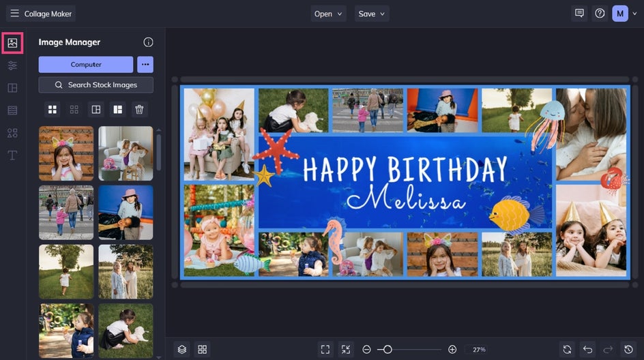The height and width of the screenshot is (360, 644).
Task: Click HAPPY BIRTHDAY text on canvas
Action: pos(405,169)
